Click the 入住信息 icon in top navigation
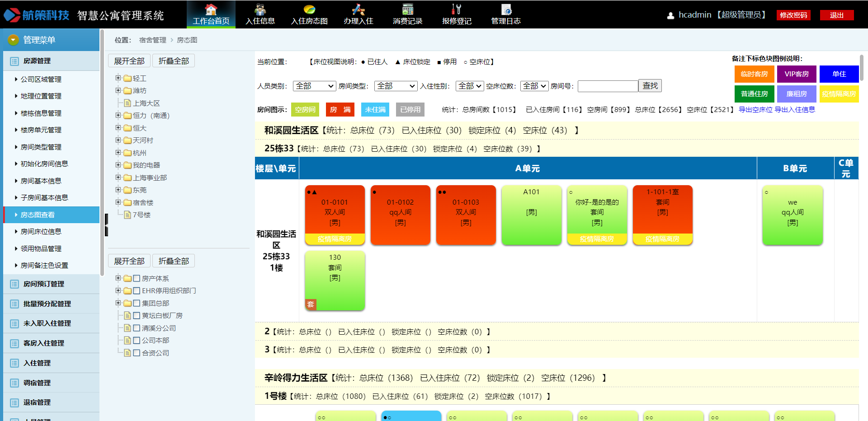Viewport: 868px width, 421px height. pos(260,9)
